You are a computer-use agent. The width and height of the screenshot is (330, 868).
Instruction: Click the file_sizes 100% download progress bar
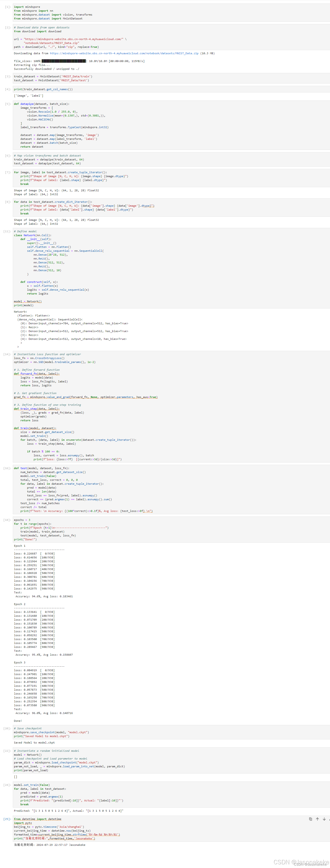[64, 61]
